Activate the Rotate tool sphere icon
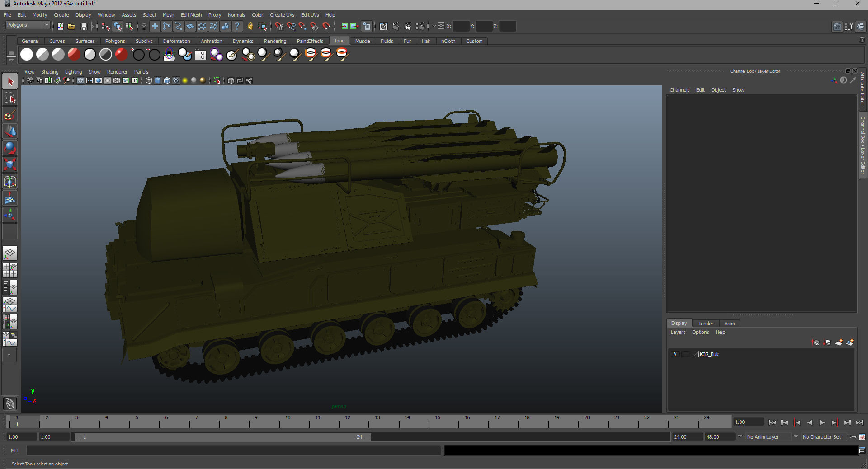The width and height of the screenshot is (868, 469). click(10, 148)
